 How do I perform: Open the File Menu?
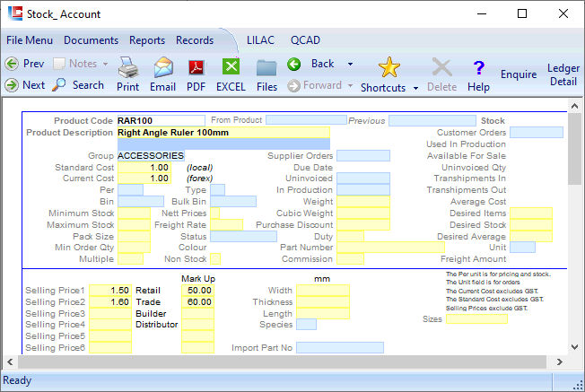point(30,40)
